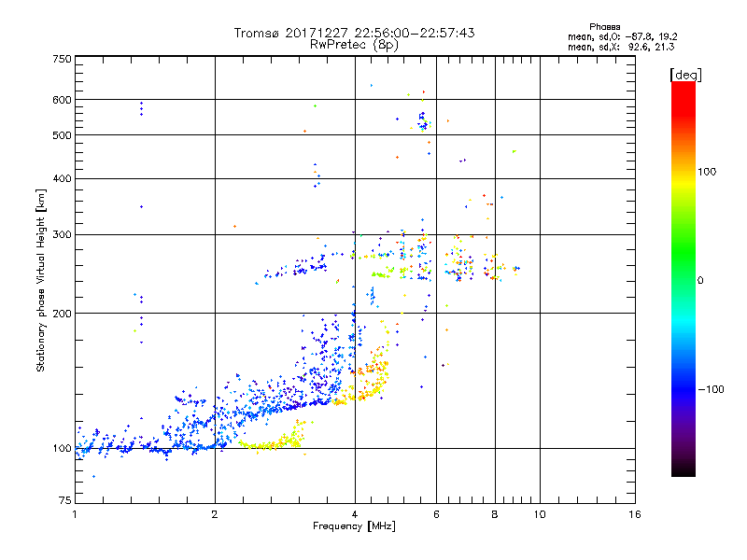This screenshot has height=560, width=747.
Task: Click the '500' y-axis tick label
Action: [62, 135]
